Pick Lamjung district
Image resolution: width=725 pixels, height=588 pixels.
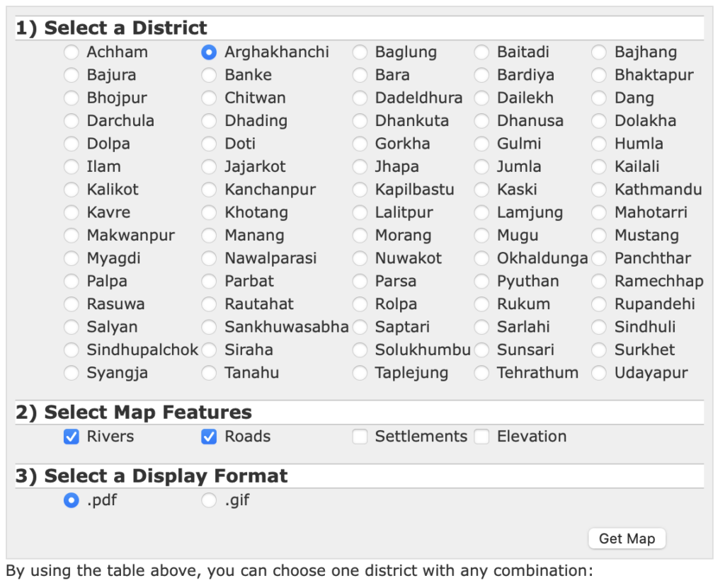point(481,213)
